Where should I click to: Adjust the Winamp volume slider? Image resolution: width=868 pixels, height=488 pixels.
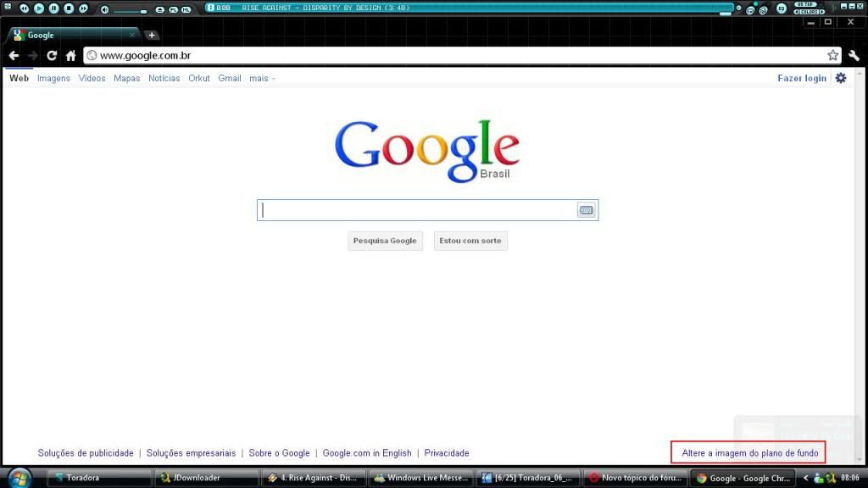pos(130,11)
